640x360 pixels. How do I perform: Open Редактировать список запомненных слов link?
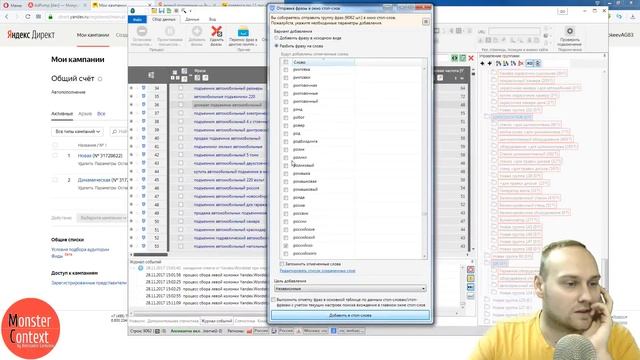[318, 271]
